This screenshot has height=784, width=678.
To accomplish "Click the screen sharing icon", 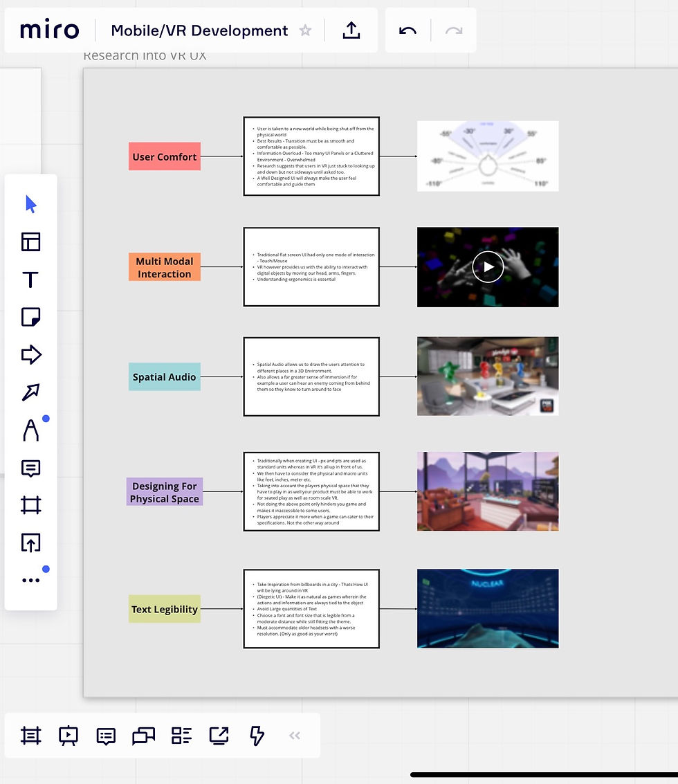I will click(219, 736).
